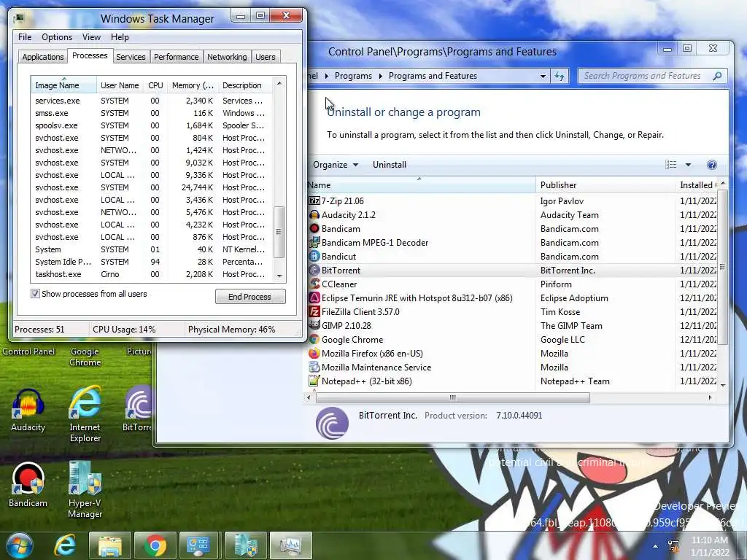The image size is (747, 560).
Task: Click the Audacity 2.1.2 headphones icon in list
Action: (314, 215)
